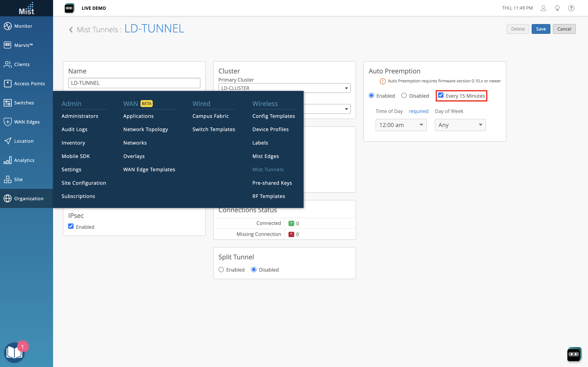Open the help question mark icon
The image size is (588, 367).
pyautogui.click(x=571, y=8)
